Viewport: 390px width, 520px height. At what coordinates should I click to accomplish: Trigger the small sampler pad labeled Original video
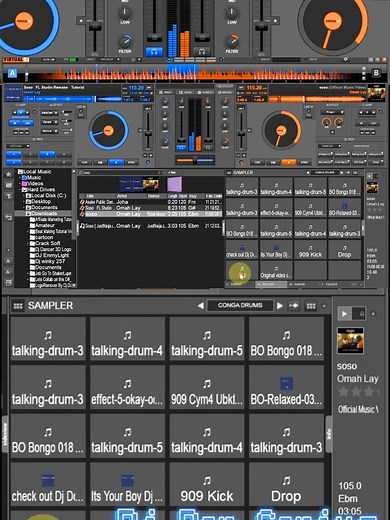click(x=276, y=271)
